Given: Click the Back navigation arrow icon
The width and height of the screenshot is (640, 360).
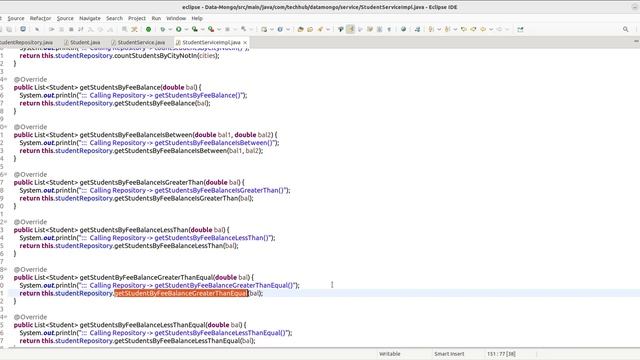Looking at the screenshot, I should tap(483, 29).
